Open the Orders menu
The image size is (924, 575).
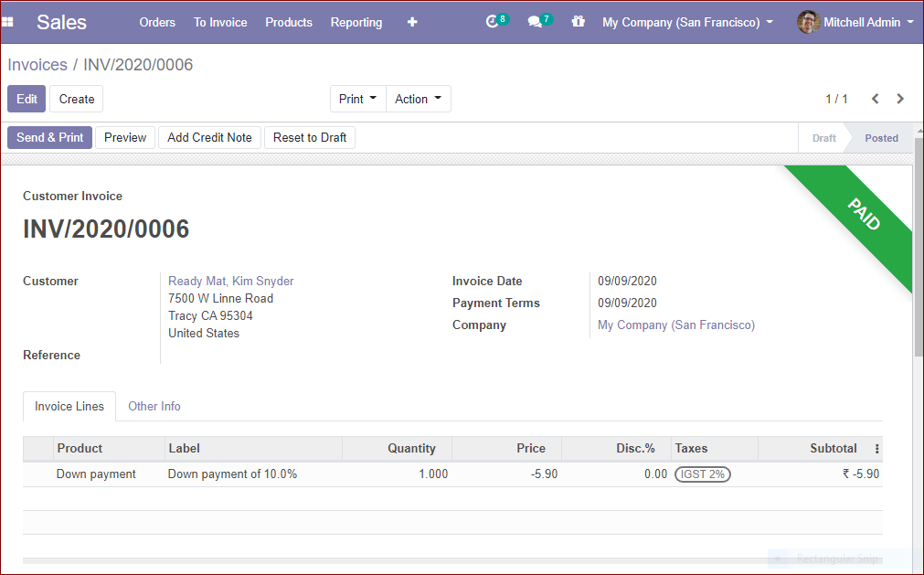tap(157, 22)
